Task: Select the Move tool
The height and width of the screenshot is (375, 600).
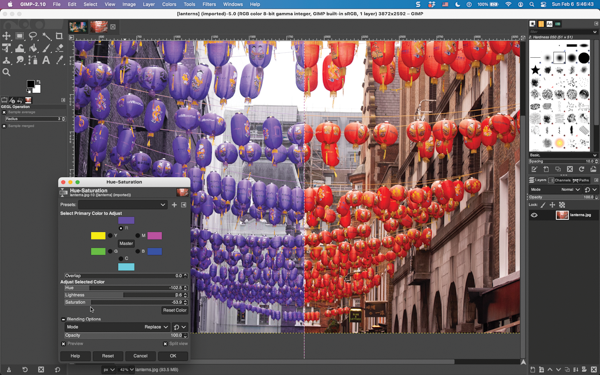Action: [x=7, y=36]
